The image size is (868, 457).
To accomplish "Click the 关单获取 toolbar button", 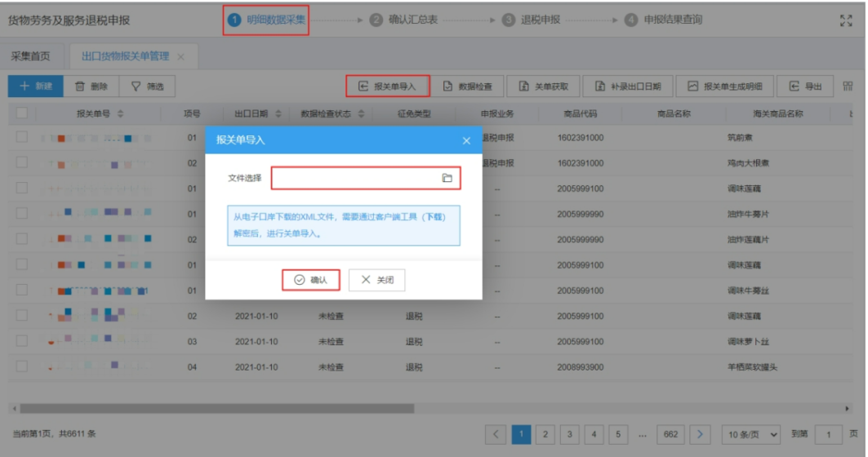I will pos(543,87).
